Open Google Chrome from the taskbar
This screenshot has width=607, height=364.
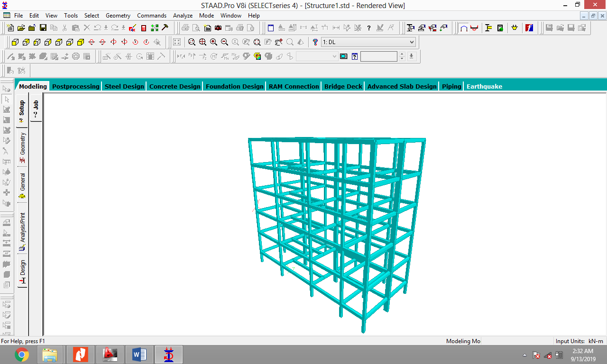tap(22, 355)
